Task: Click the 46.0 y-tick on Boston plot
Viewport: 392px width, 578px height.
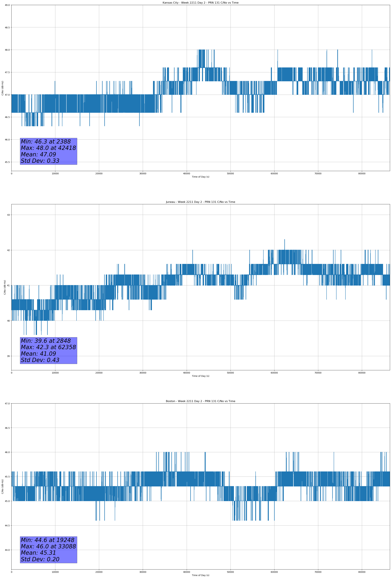Action: pyautogui.click(x=7, y=452)
